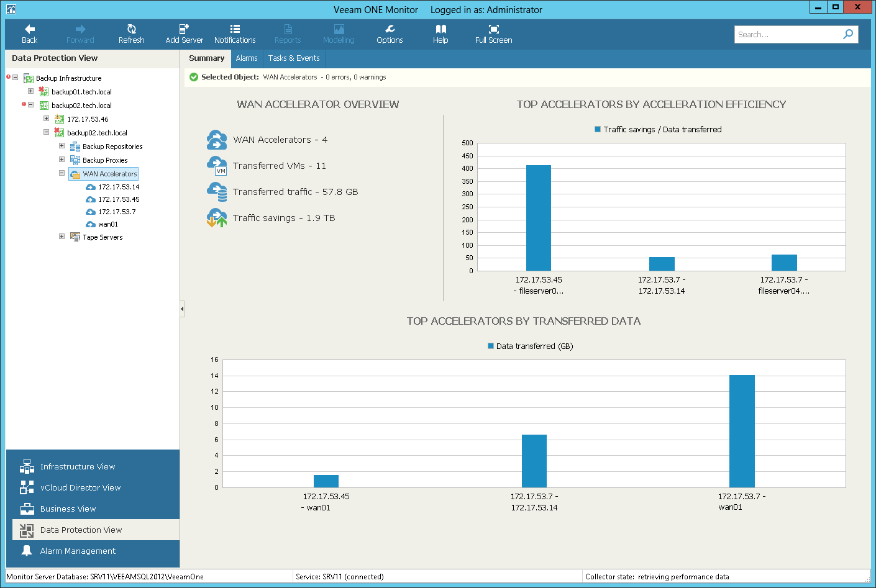Select the Tape Servers node icon
The image size is (876, 588).
(75, 237)
